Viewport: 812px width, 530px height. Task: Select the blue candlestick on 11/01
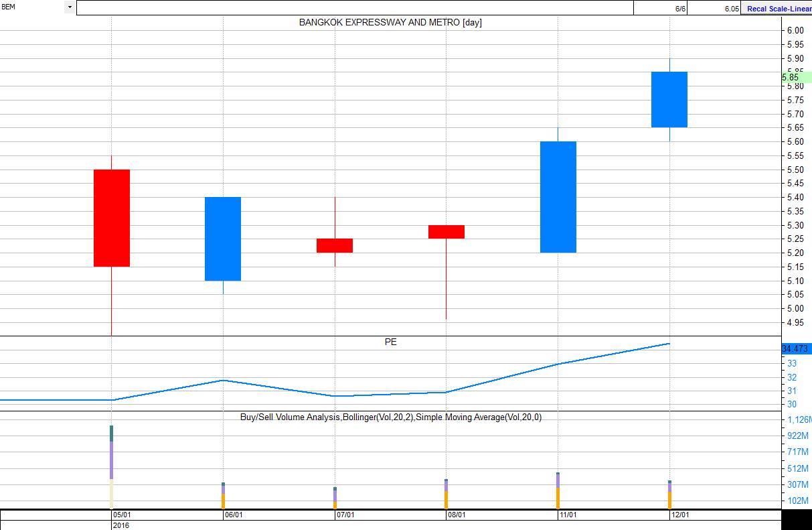click(558, 197)
